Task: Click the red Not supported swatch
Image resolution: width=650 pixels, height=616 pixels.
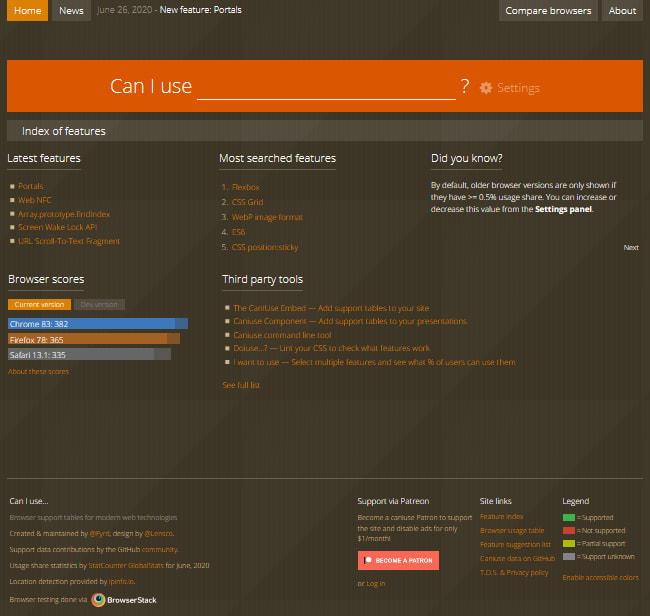Action: 569,531
